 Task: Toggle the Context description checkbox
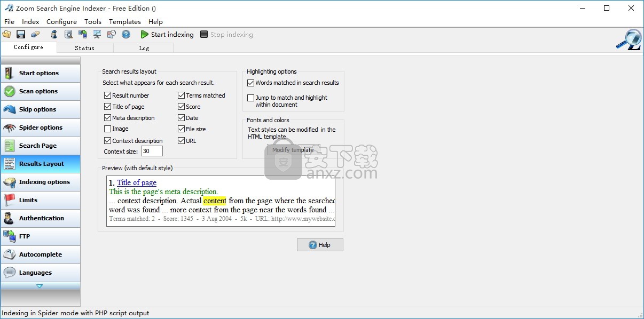108,141
